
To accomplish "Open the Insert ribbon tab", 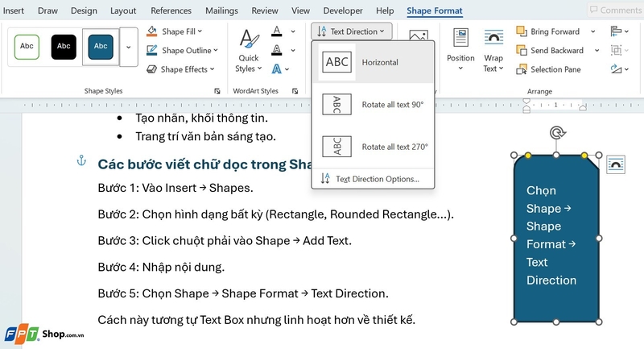I will (13, 10).
